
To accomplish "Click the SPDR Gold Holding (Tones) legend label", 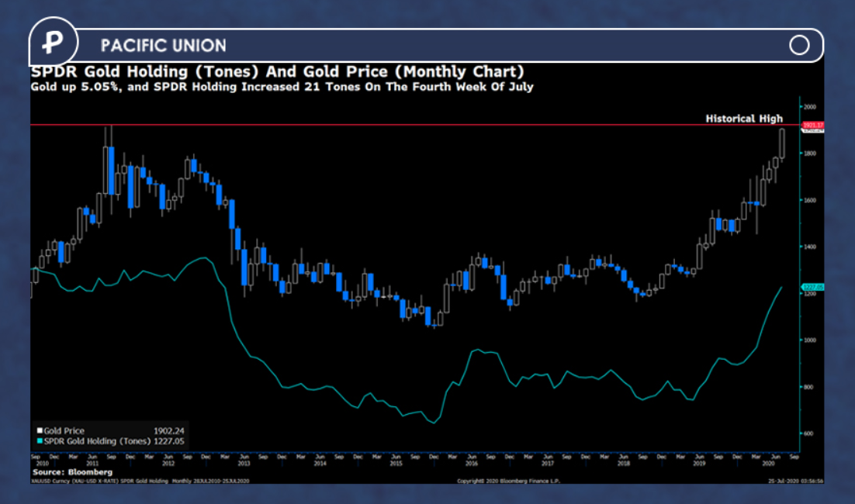I will point(96,441).
